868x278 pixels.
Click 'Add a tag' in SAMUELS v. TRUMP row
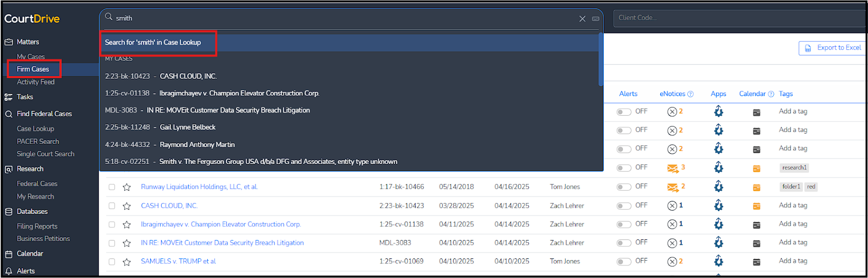pos(793,261)
